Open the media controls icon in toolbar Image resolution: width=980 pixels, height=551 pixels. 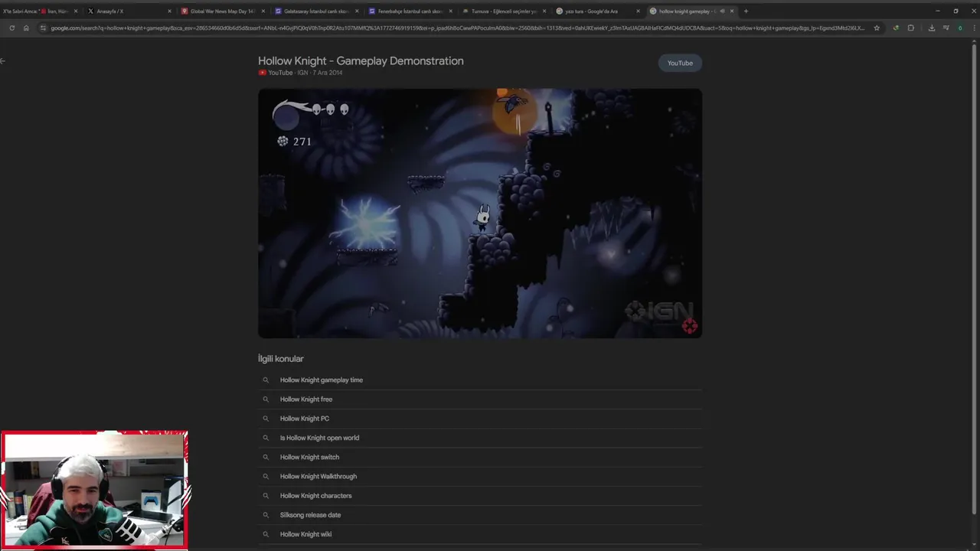[946, 28]
